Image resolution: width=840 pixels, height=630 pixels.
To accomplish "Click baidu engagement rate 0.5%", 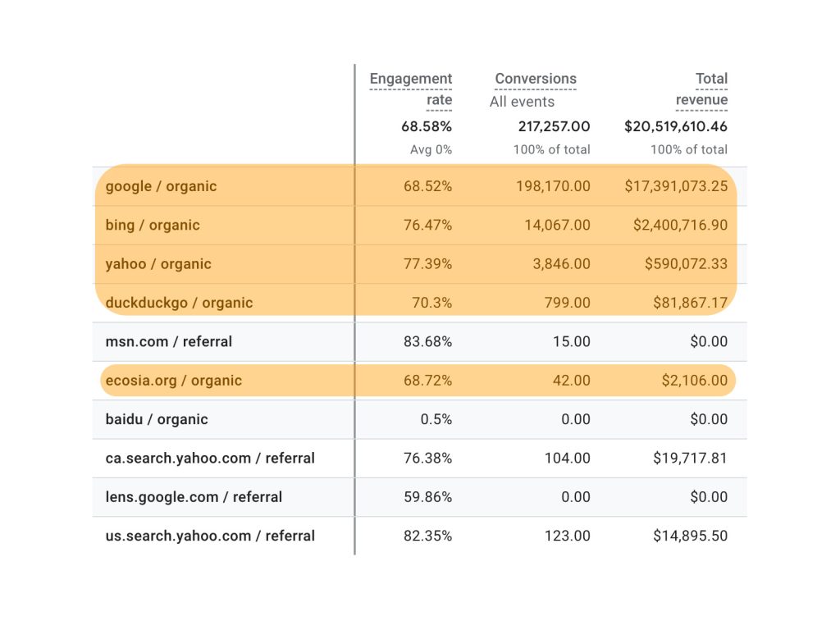I will coord(436,419).
